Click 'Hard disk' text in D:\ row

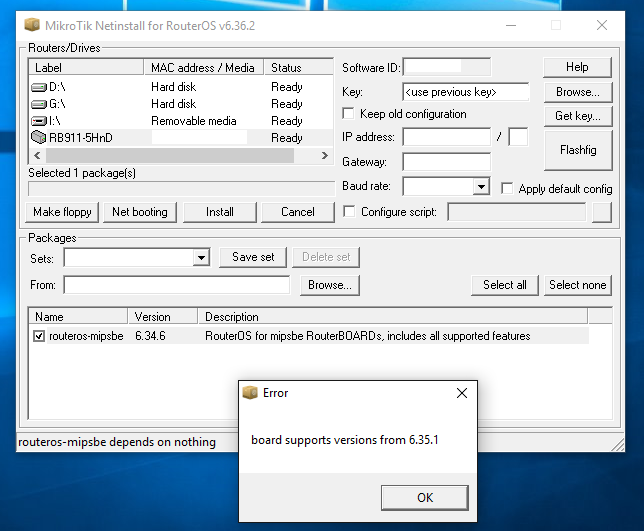pos(173,87)
